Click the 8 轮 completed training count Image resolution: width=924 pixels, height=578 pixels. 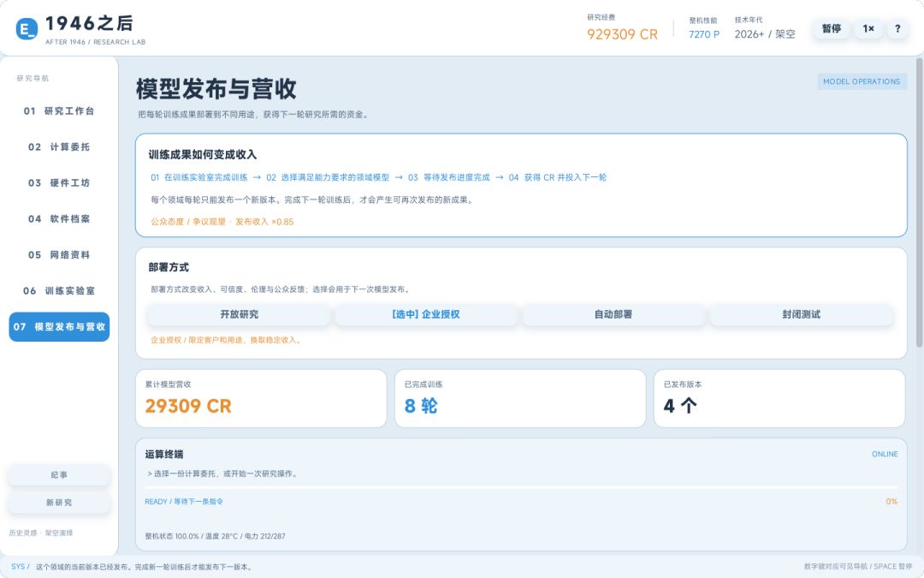pos(421,406)
